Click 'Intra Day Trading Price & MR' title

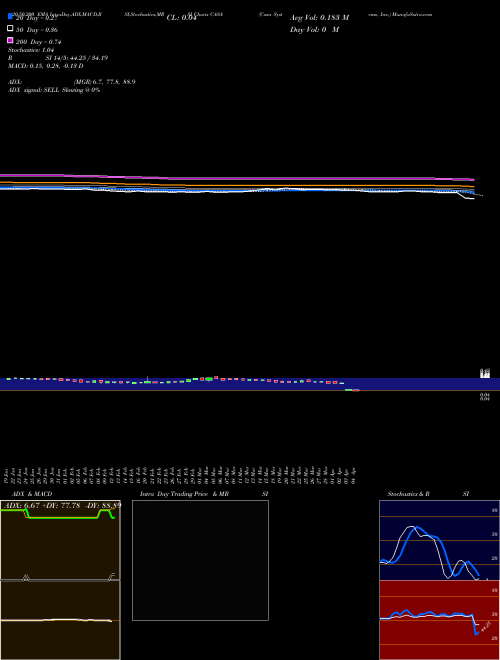184,494
